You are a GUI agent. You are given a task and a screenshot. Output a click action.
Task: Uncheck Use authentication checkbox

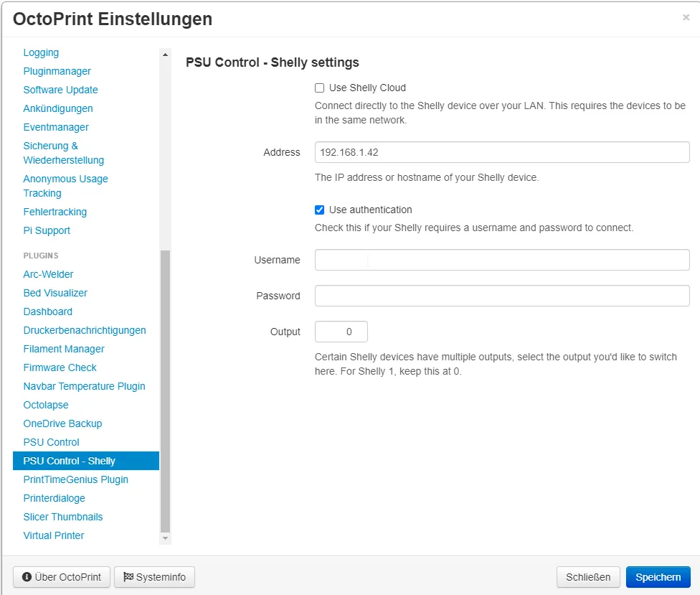pos(319,210)
